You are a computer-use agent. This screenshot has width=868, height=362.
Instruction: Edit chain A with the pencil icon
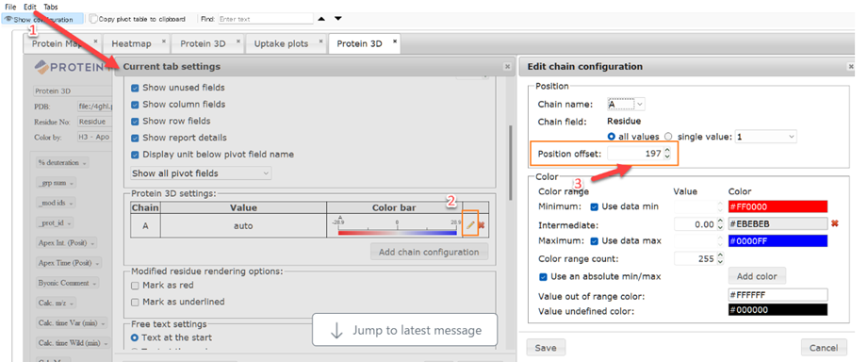pyautogui.click(x=470, y=224)
